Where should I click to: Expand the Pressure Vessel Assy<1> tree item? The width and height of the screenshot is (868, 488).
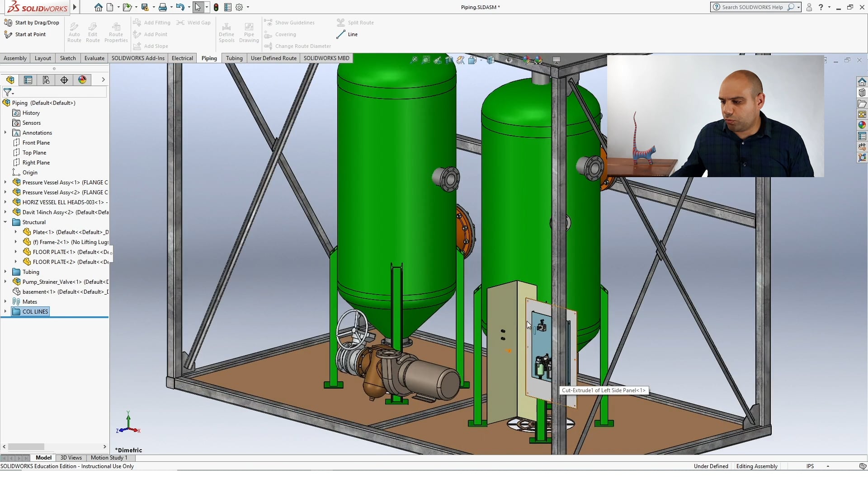tap(5, 182)
